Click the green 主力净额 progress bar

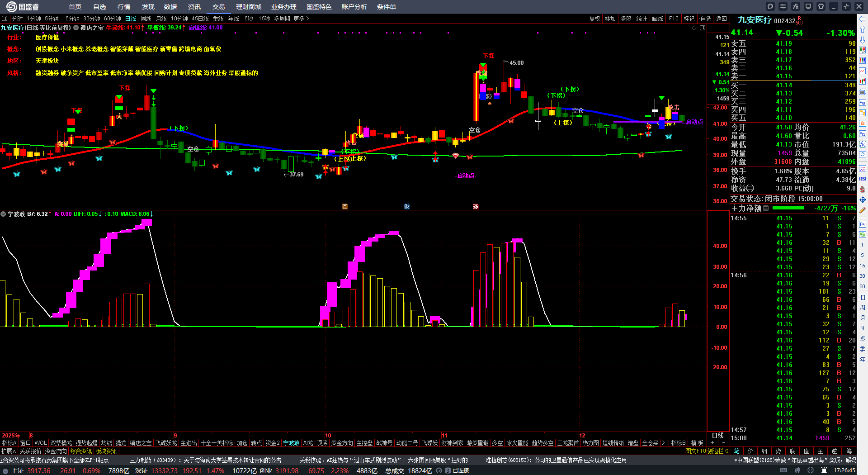point(788,208)
